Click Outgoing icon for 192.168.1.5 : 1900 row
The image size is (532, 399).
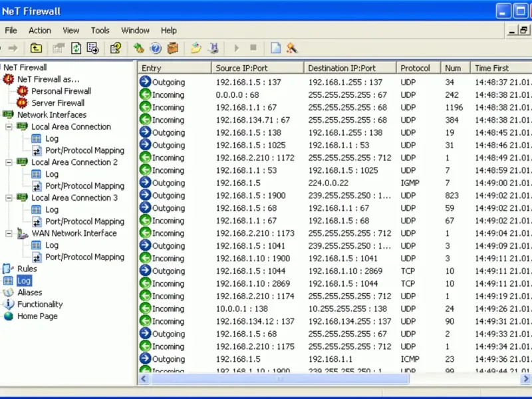pos(145,195)
